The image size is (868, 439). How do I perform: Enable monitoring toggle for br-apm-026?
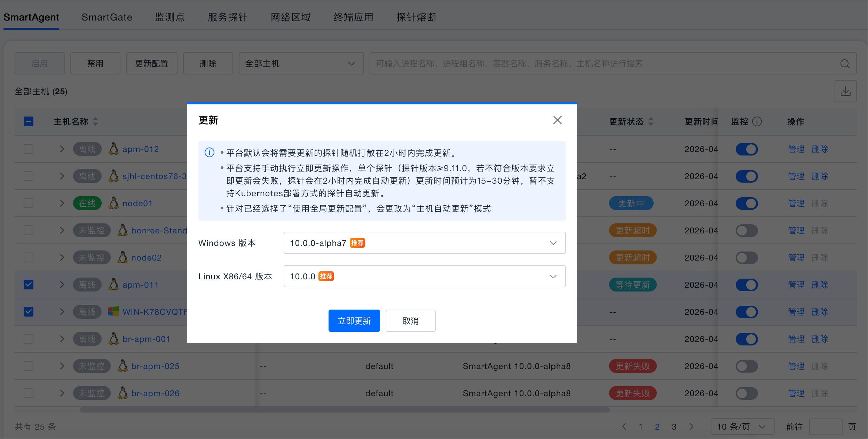click(747, 393)
